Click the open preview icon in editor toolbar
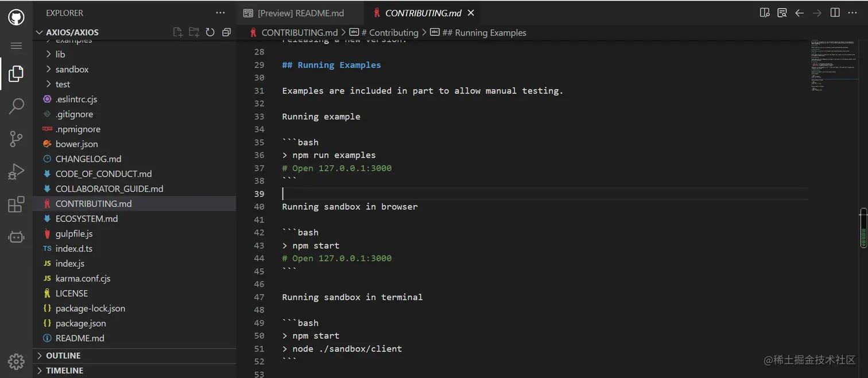Image resolution: width=868 pixels, height=378 pixels. 782,13
